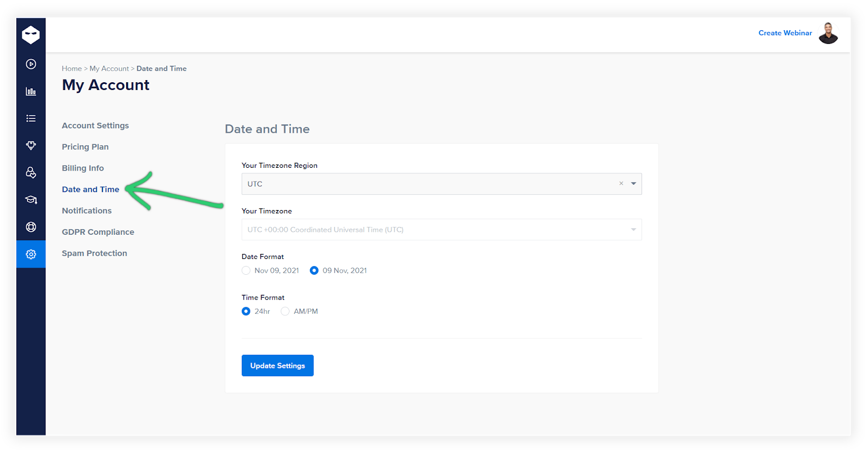
Task: Click the user with heart icon
Action: [31, 173]
